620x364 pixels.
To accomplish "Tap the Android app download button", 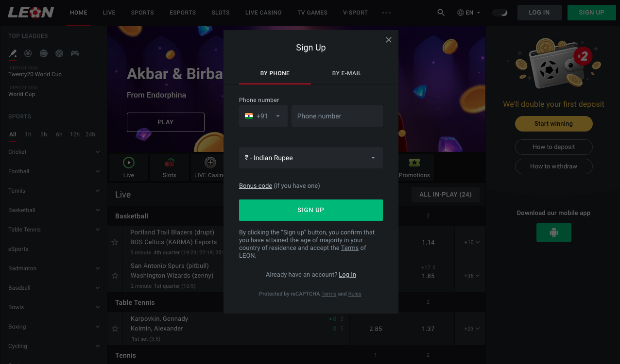I will coord(553,232).
